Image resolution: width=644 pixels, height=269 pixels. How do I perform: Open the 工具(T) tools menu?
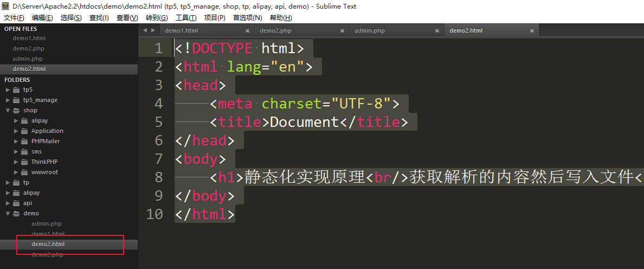tap(186, 18)
